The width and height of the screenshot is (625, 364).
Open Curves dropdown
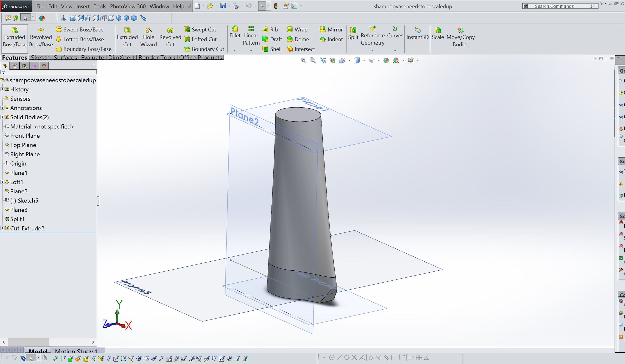click(x=395, y=51)
